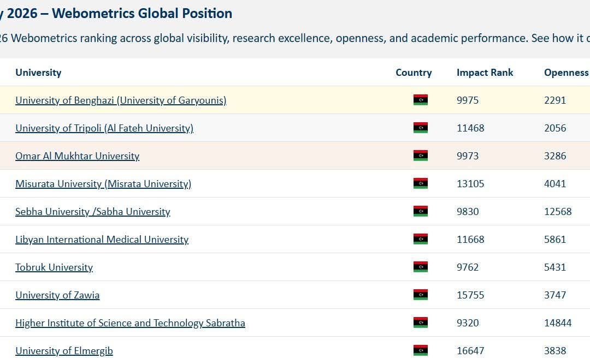590x364 pixels.
Task: Select impact rank value 9320
Action: coord(468,323)
